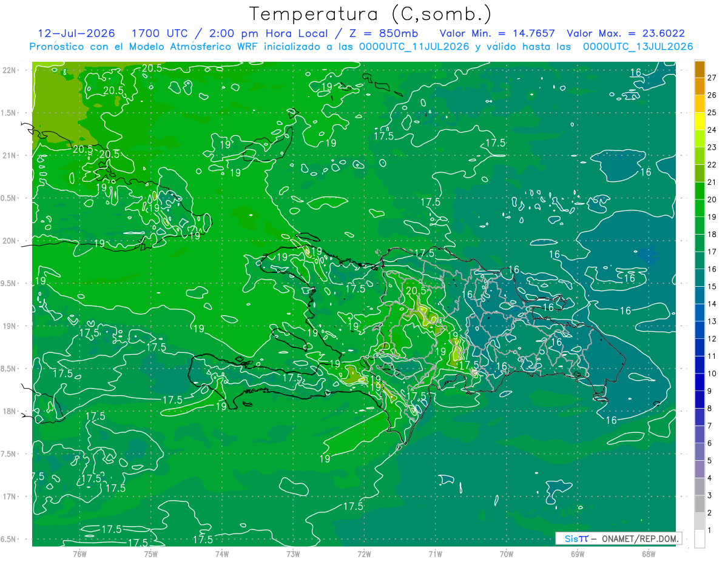The image size is (728, 562).
Task: Click the "12" label on the color scale
Action: pos(712,339)
